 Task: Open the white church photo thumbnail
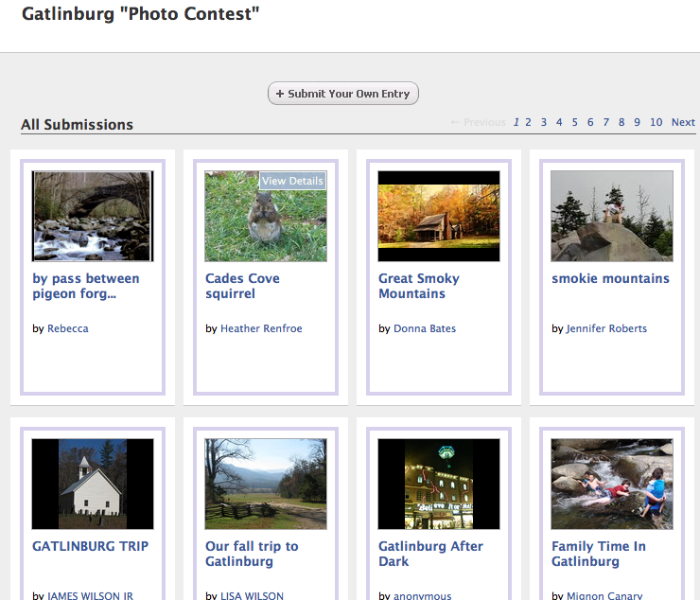coord(93,484)
